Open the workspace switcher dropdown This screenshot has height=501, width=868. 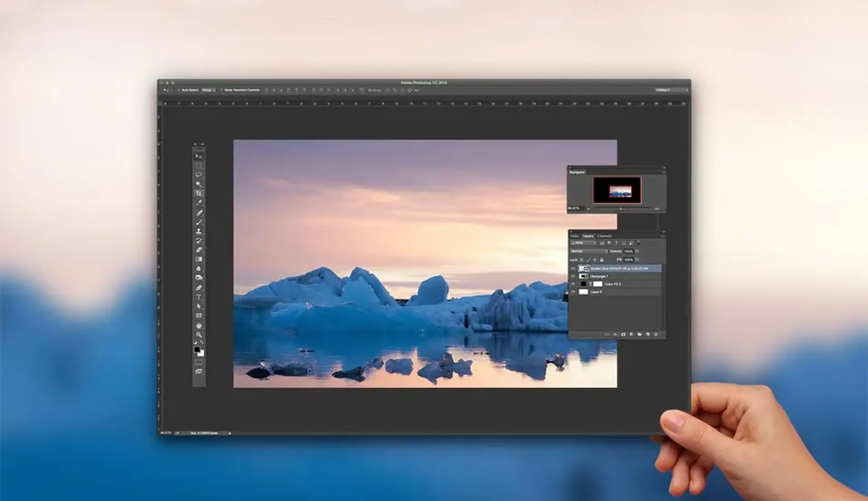(x=671, y=90)
